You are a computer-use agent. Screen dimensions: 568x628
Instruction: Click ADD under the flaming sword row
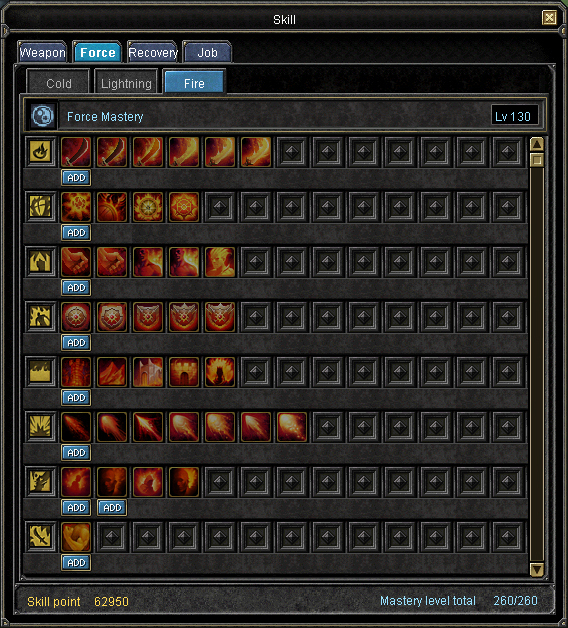coord(76,178)
